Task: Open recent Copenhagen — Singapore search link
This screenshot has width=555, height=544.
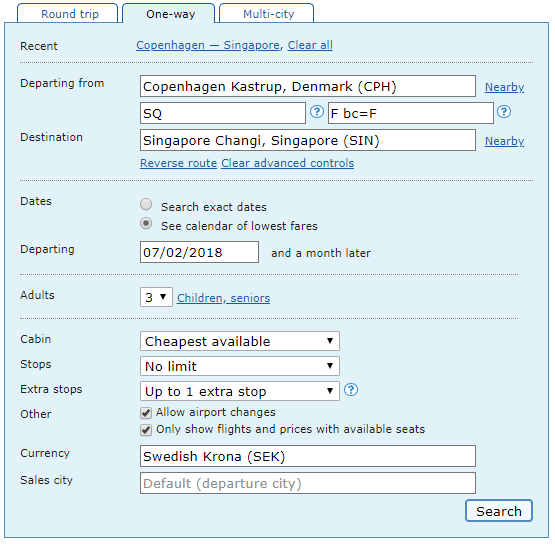Action: click(x=208, y=45)
